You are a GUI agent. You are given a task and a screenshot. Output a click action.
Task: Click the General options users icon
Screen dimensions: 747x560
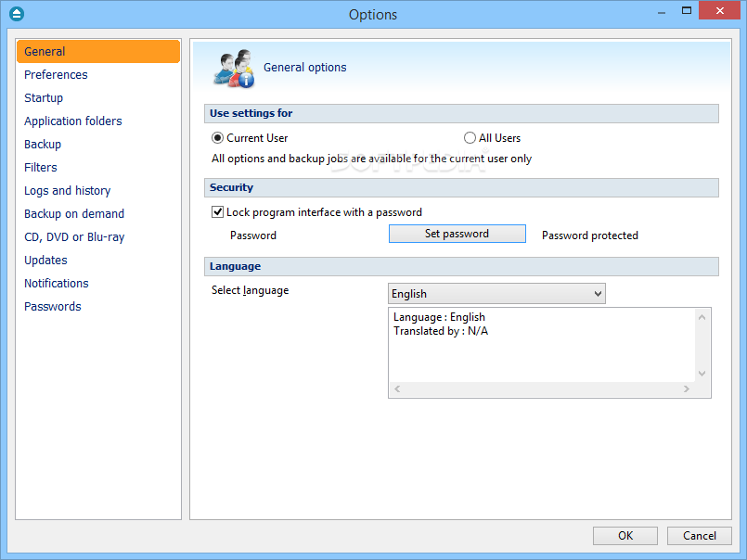234,69
